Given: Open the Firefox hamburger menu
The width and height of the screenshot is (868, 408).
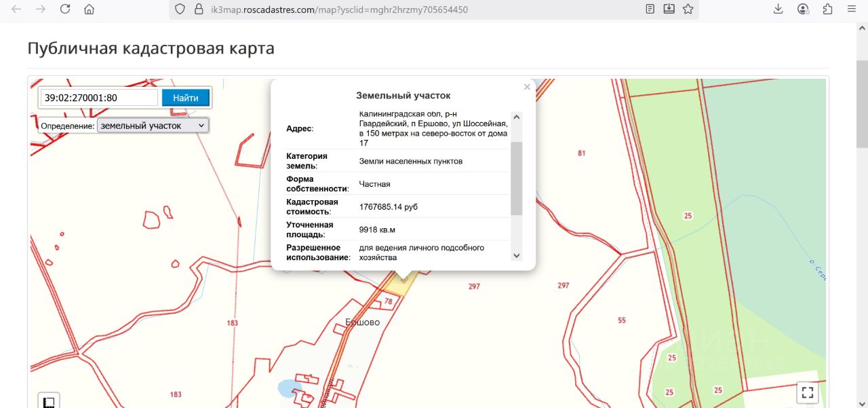Looking at the screenshot, I should pos(852,10).
